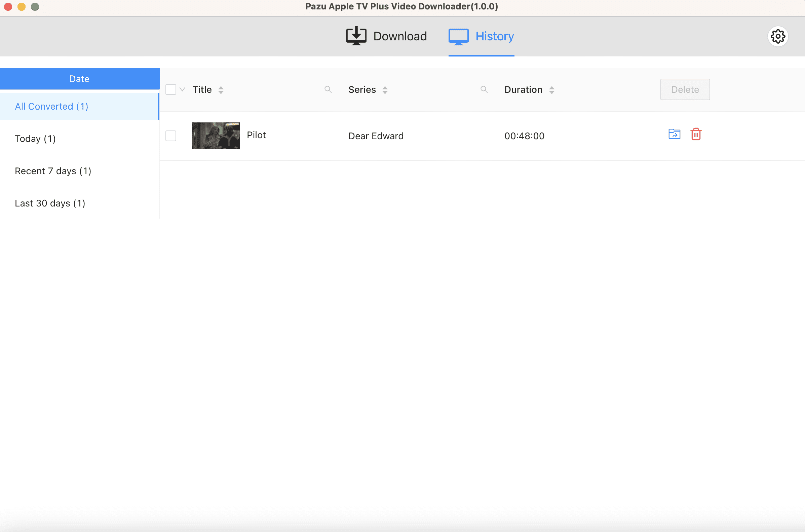Filter history by Today (1)
This screenshot has height=532, width=805.
(x=35, y=139)
